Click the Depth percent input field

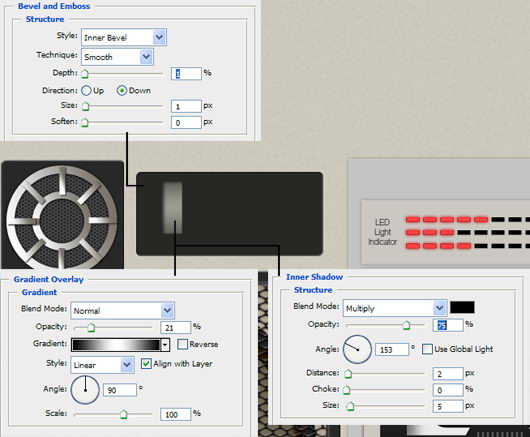[186, 73]
